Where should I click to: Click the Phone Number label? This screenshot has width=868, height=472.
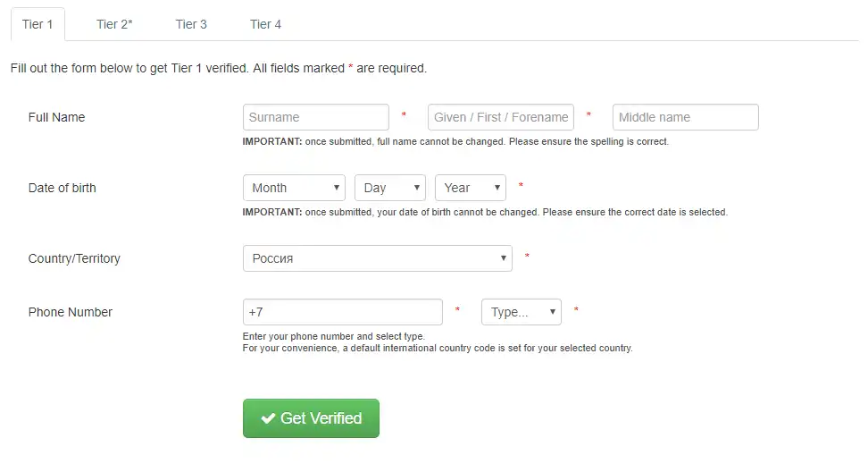pyautogui.click(x=71, y=312)
